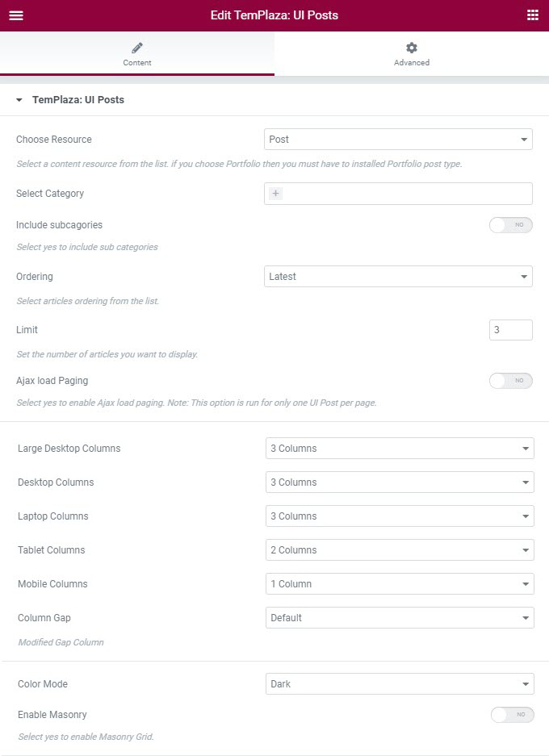Open the Choose Resource dropdown
Viewport: 549px width, 756px height.
tap(398, 140)
